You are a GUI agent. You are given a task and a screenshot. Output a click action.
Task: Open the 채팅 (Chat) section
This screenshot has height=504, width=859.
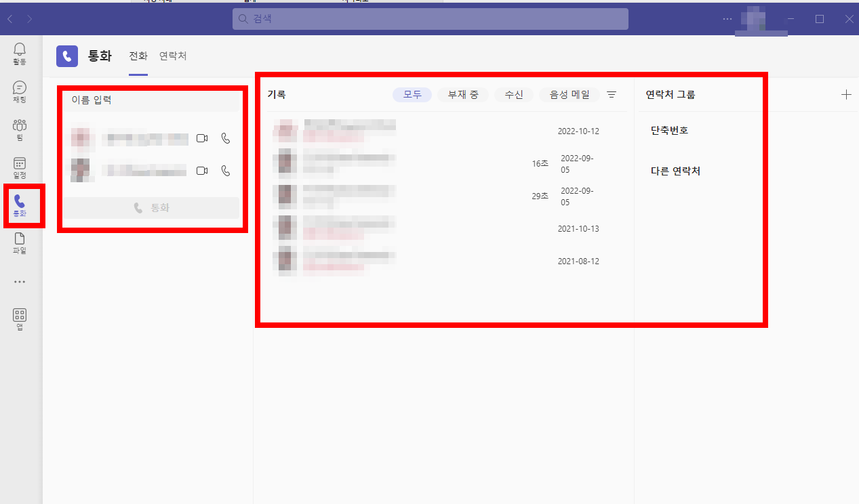pyautogui.click(x=19, y=90)
